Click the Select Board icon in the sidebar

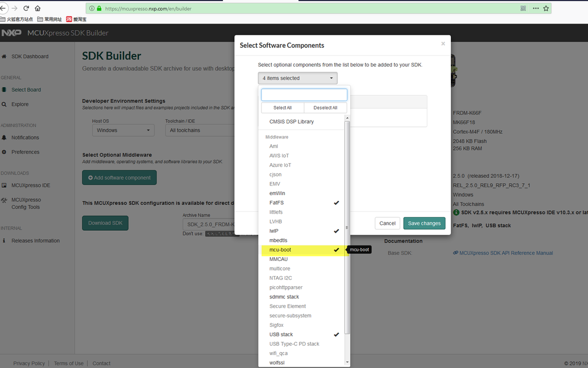pos(4,89)
